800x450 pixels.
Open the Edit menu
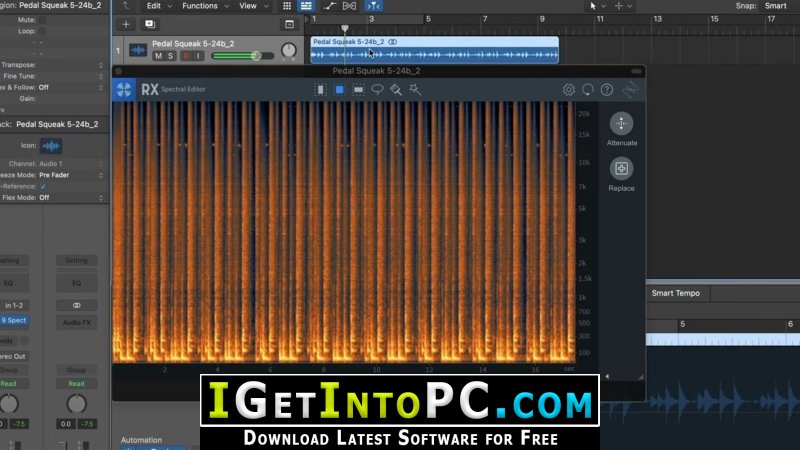[x=159, y=6]
